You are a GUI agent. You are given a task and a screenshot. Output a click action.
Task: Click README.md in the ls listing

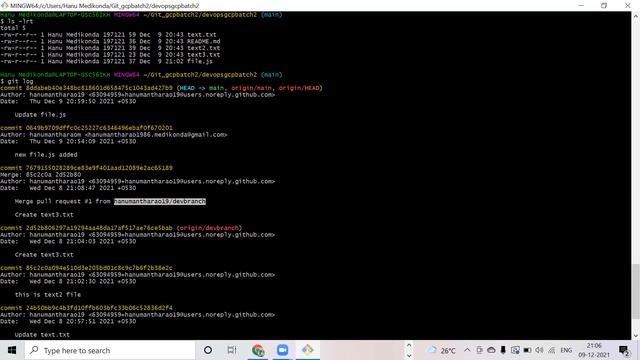coord(203,41)
